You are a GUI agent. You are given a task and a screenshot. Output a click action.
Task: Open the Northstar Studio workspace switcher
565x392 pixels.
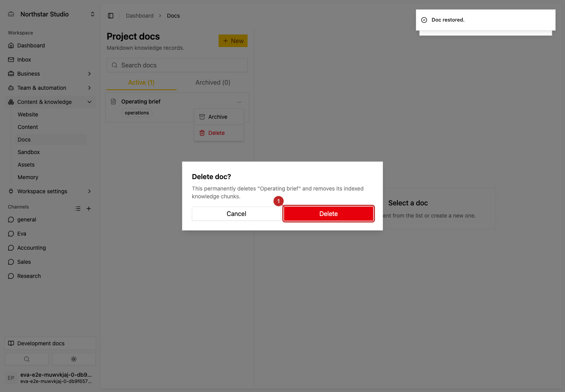(51, 14)
